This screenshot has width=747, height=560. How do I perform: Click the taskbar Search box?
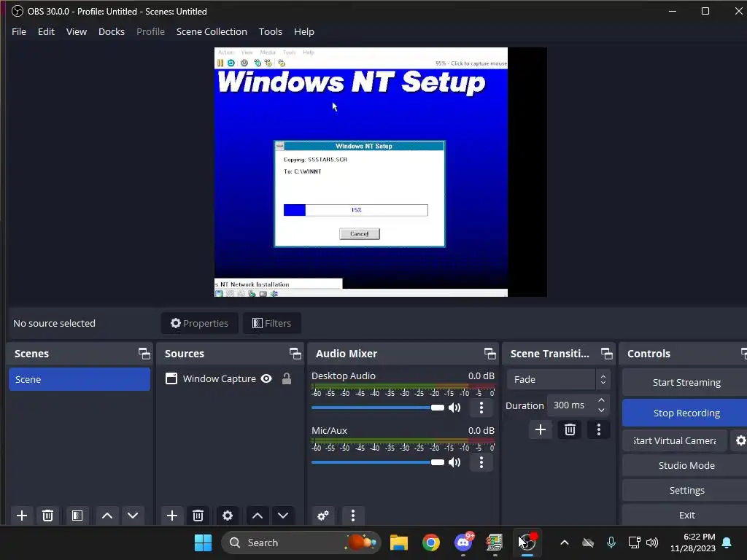pyautogui.click(x=301, y=542)
